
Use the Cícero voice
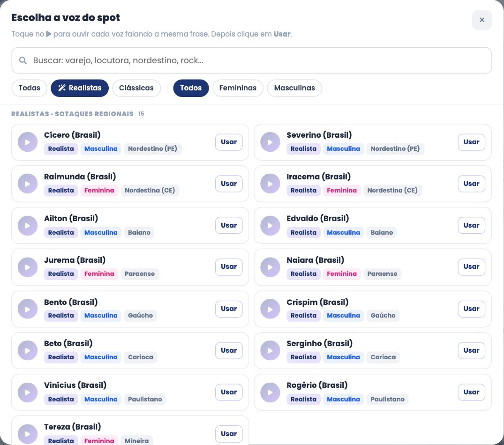click(x=229, y=142)
